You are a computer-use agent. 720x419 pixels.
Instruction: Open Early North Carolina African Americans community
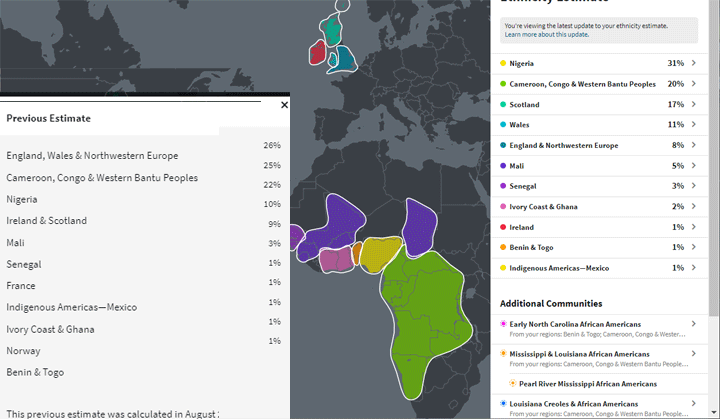click(575, 324)
